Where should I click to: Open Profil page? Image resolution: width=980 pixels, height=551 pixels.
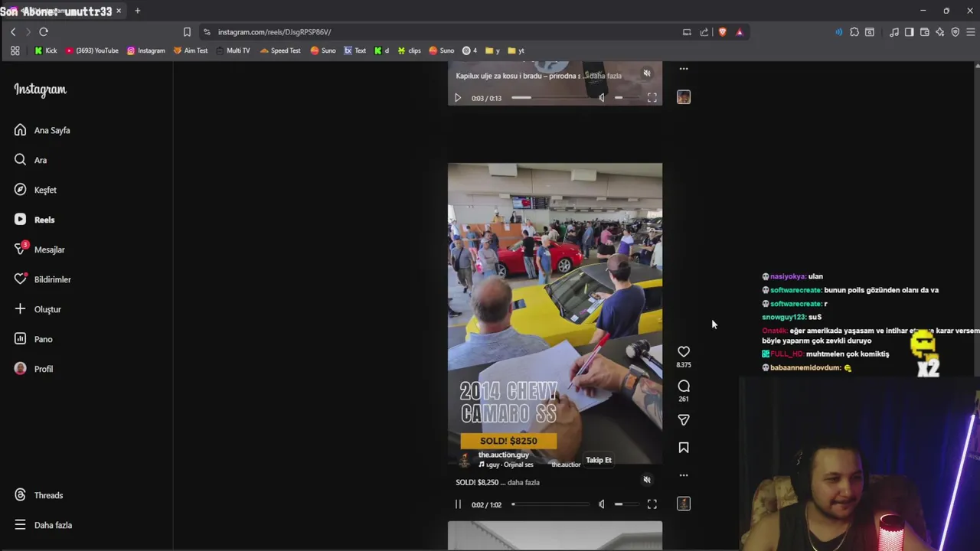(33, 369)
